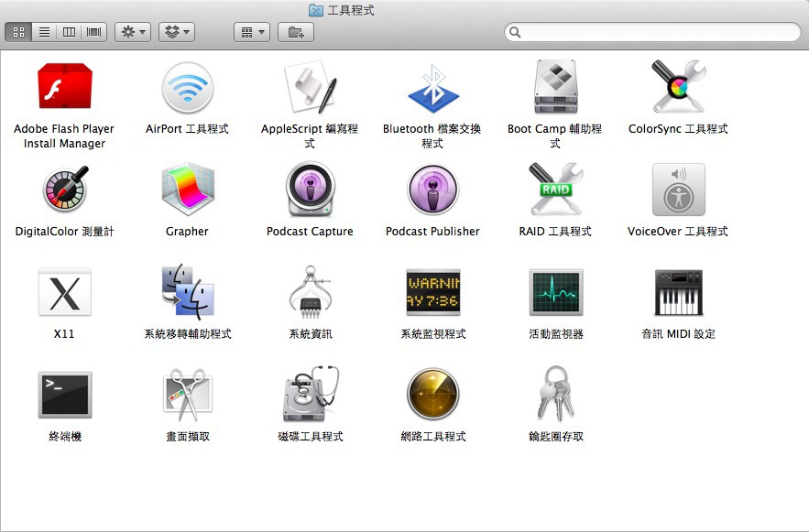Click the 'AirPort 工具程式' name label
The image size is (809, 532).
pyautogui.click(x=187, y=128)
